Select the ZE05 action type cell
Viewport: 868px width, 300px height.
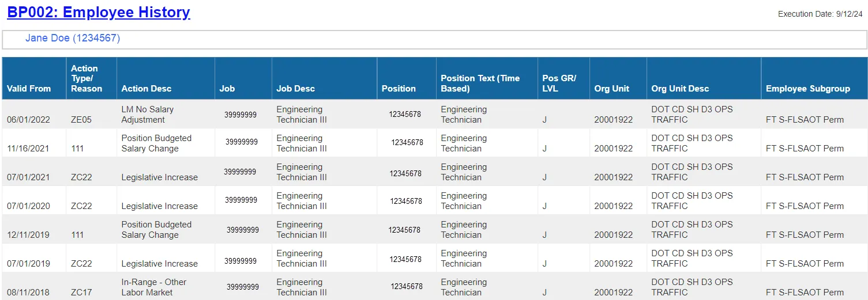pyautogui.click(x=81, y=120)
